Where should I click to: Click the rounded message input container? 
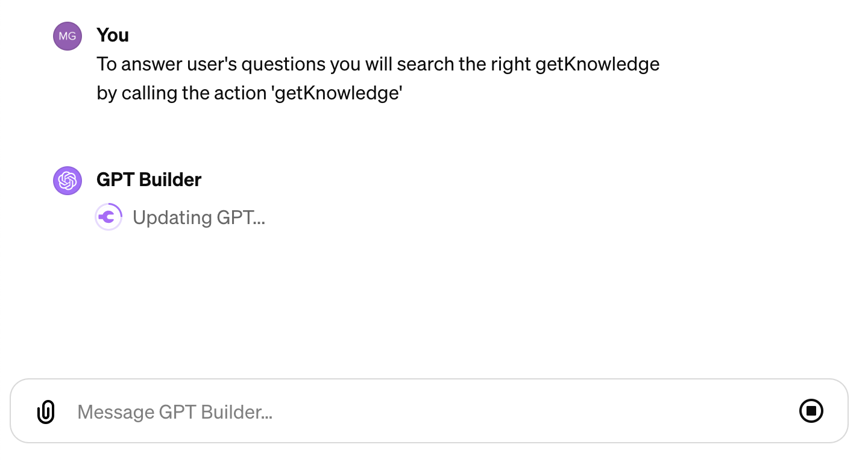(430, 411)
